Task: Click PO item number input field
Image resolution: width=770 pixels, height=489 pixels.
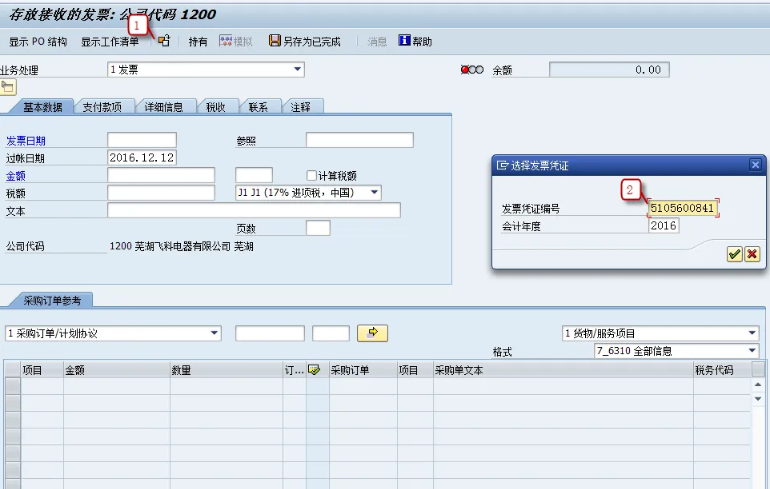Action: [331, 333]
